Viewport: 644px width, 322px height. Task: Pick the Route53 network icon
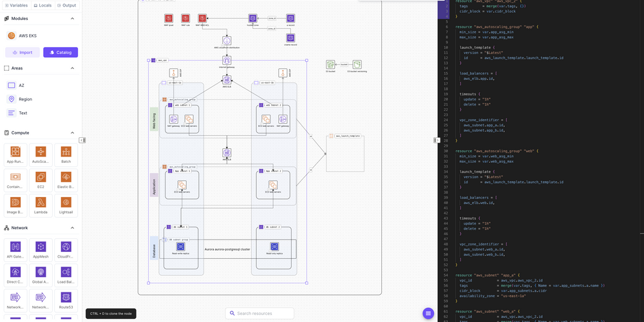coord(66,300)
